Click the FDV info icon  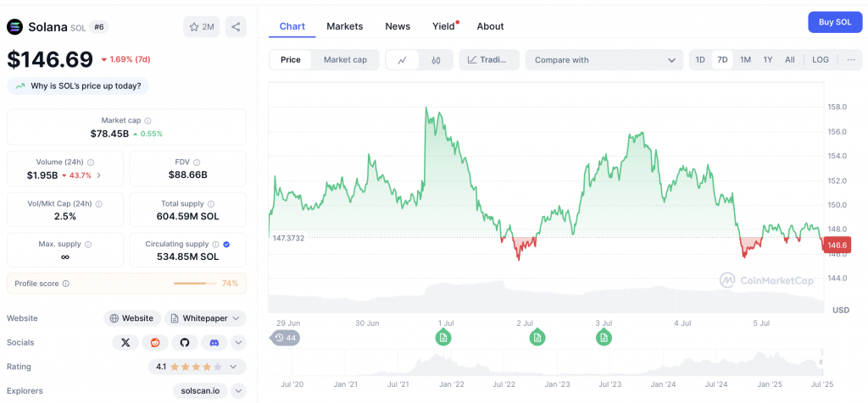197,163
